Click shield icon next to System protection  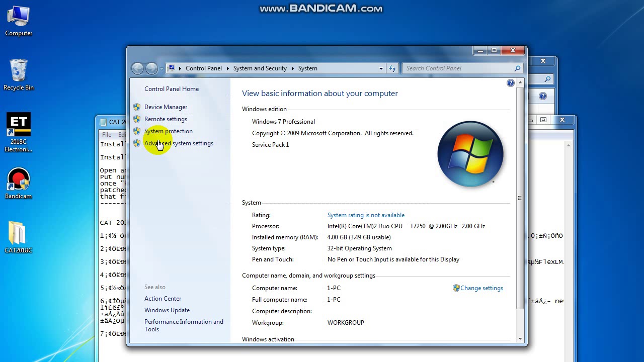(x=137, y=131)
